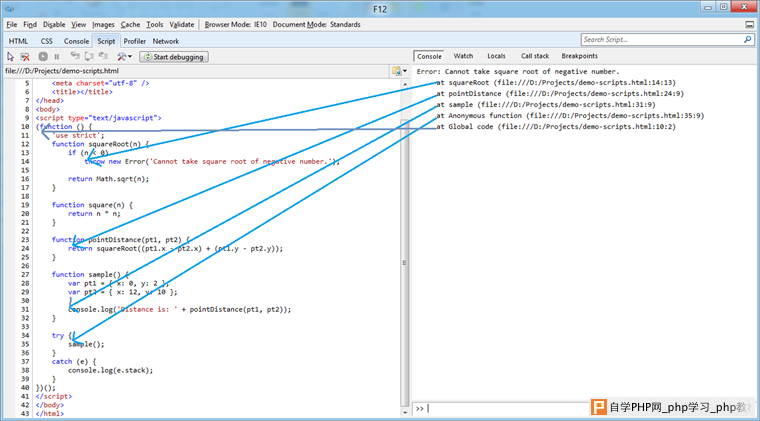760x421 pixels.
Task: Select the right pane Console tab
Action: (x=429, y=56)
